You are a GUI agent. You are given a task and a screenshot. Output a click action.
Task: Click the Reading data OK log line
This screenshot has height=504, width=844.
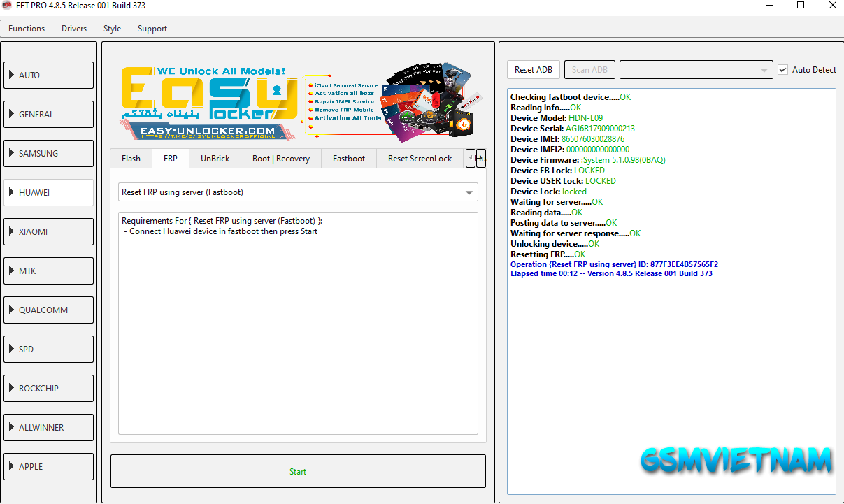[546, 213]
